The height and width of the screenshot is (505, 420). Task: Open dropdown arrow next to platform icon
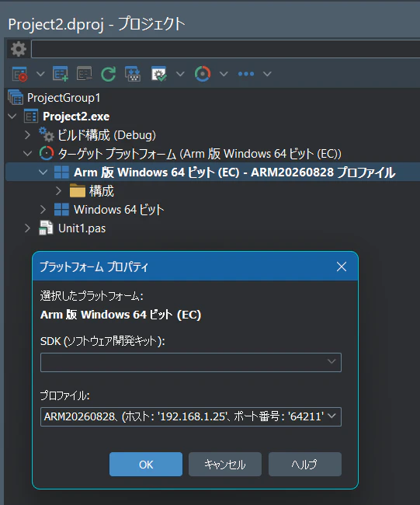(x=224, y=74)
